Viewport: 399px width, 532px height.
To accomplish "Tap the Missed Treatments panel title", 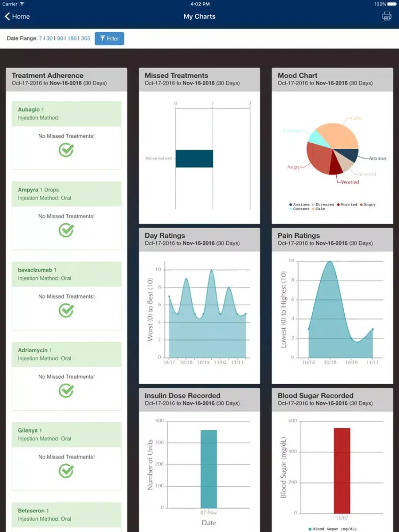I will [x=177, y=76].
